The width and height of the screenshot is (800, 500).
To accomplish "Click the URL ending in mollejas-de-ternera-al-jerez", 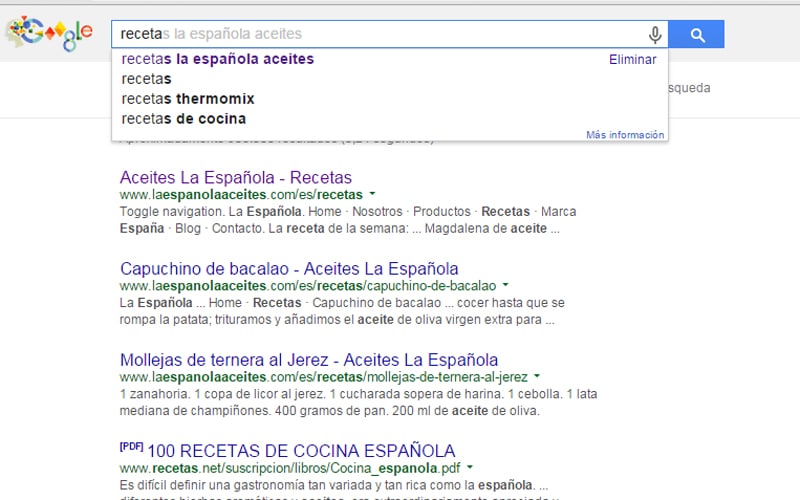I will click(324, 377).
